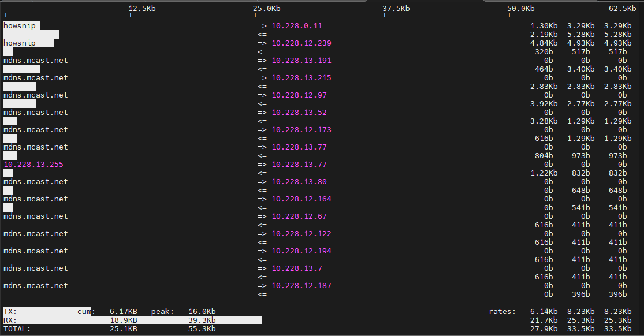The width and height of the screenshot is (644, 336).
Task: Select 10.228.13.77 in the 10.228.13.255 row
Action: [299, 165]
